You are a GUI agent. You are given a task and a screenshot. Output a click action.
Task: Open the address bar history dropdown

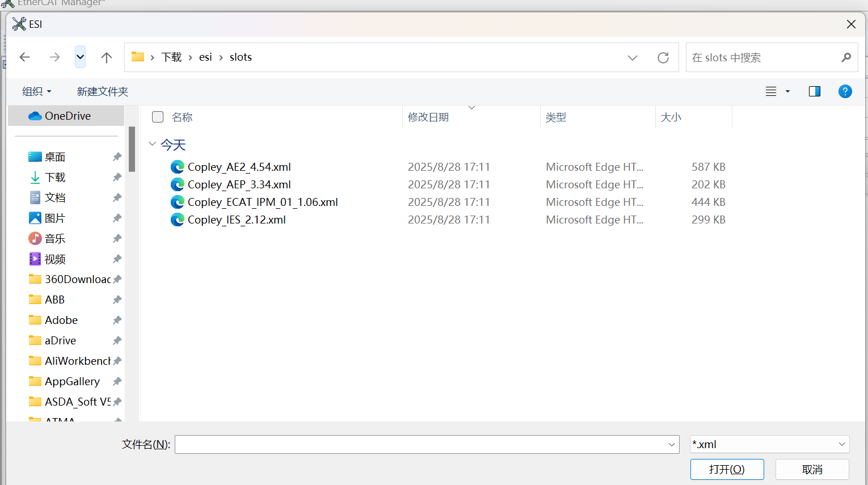(633, 58)
